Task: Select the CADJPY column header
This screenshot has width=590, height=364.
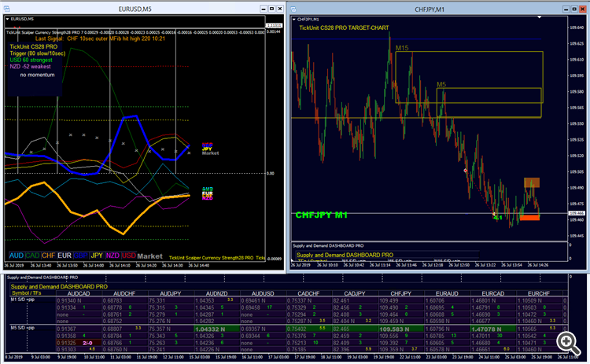Action: (355, 293)
